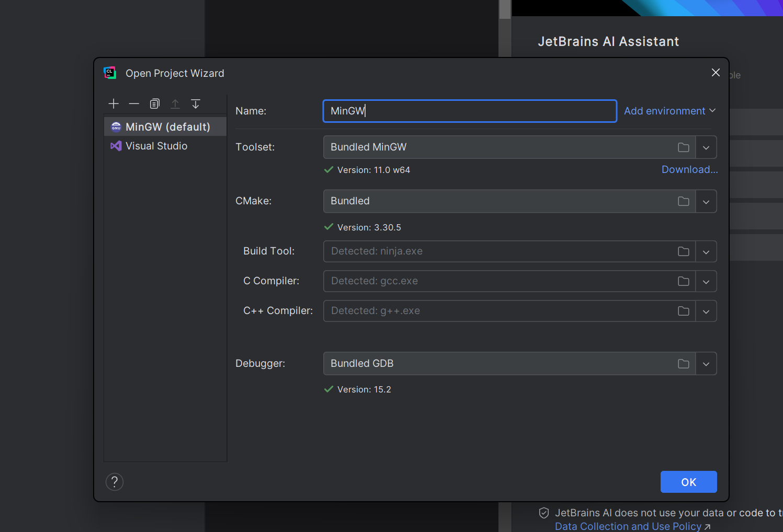Browse folder for Build Tool
This screenshot has height=532, width=783.
click(684, 251)
